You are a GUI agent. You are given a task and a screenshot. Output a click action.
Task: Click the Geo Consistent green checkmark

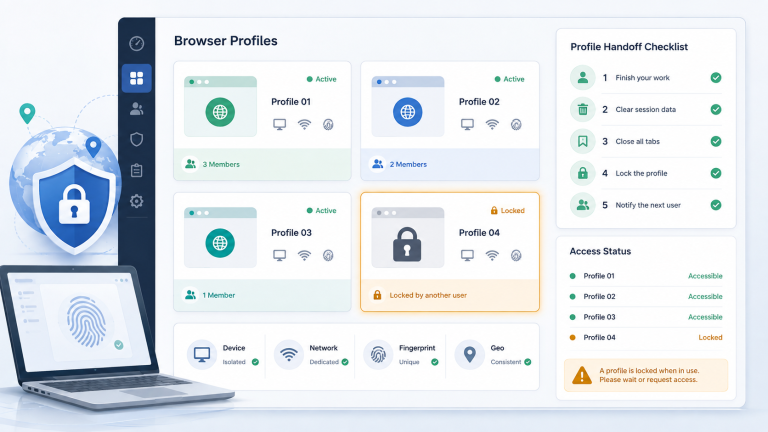[528, 362]
